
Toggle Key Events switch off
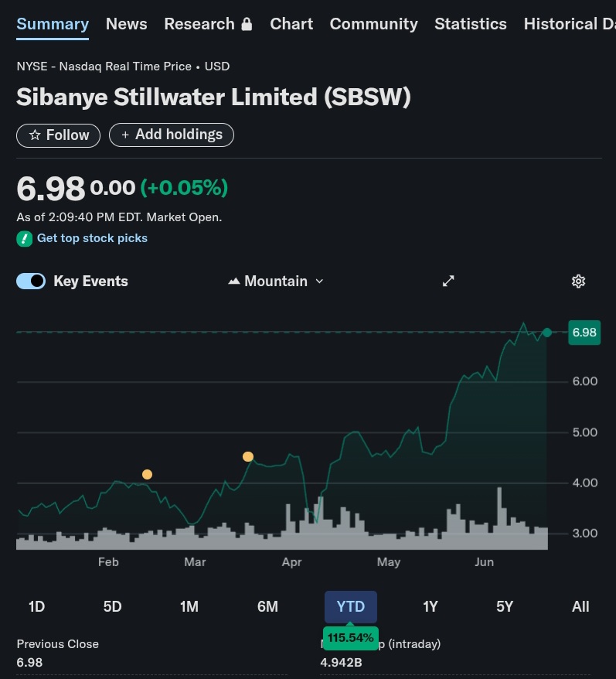[31, 281]
